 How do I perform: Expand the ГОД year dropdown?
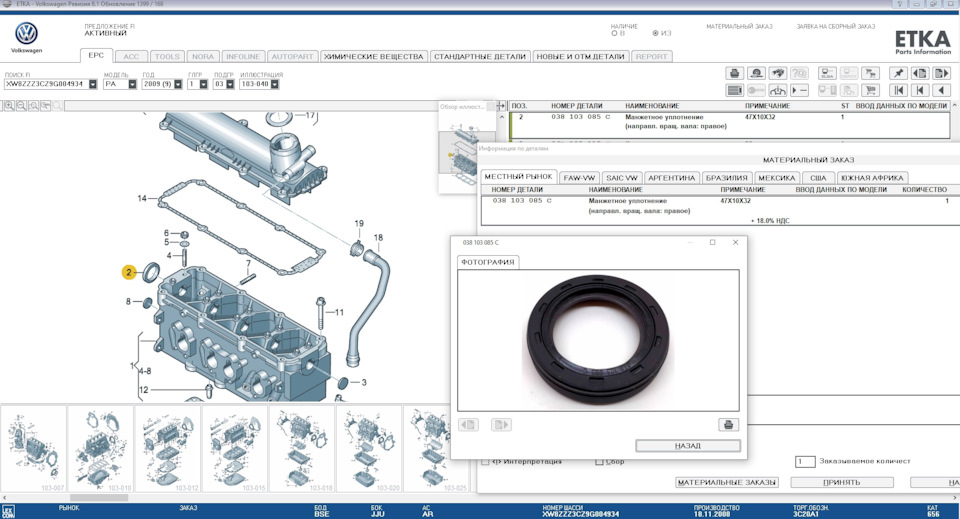[176, 84]
